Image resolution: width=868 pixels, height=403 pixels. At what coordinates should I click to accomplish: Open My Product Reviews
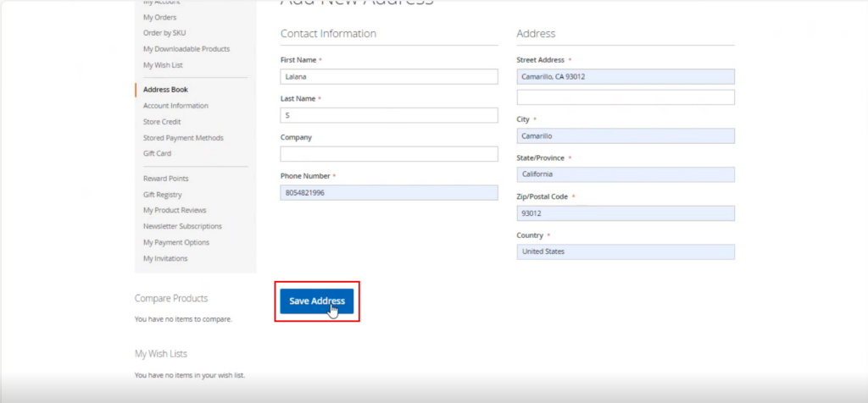pyautogui.click(x=175, y=210)
